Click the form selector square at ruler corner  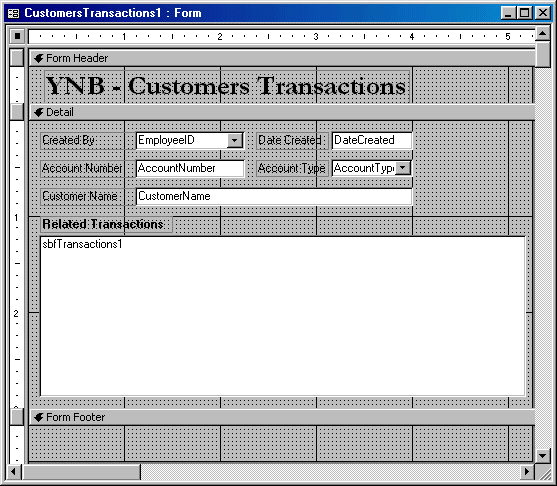[x=17, y=36]
